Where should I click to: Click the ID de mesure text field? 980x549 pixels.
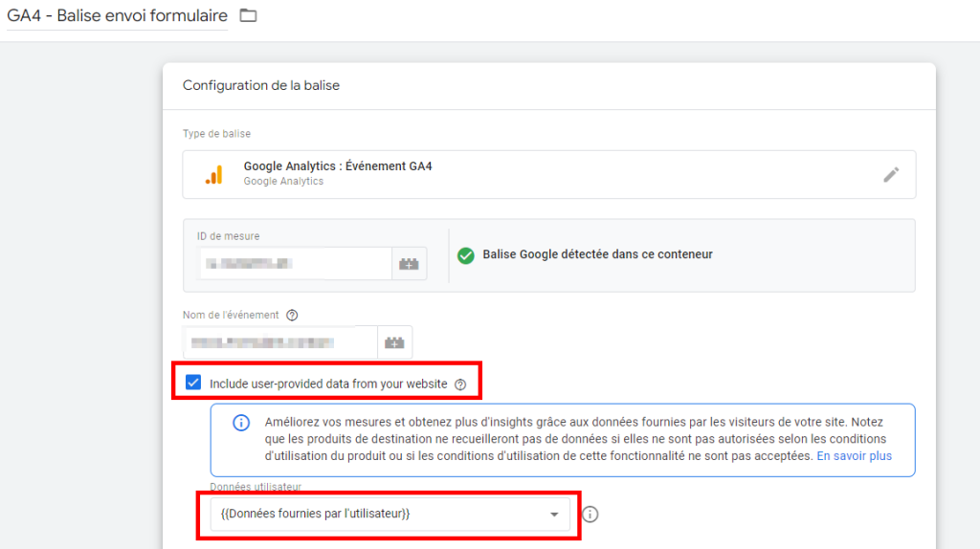click(287, 263)
